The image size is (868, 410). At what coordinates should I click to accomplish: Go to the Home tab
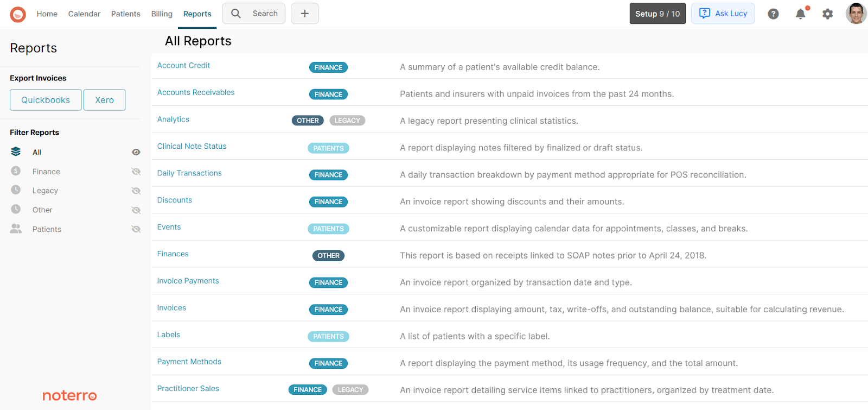47,14
